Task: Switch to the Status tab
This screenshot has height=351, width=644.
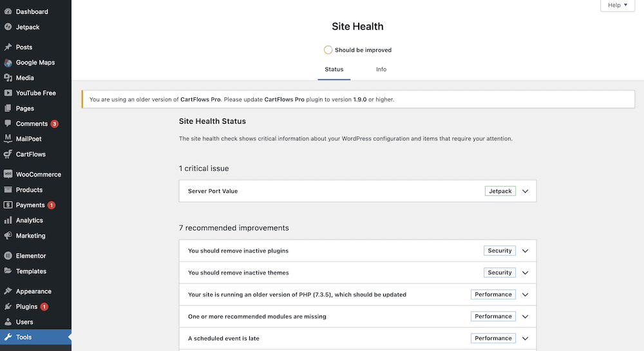Action: 334,70
